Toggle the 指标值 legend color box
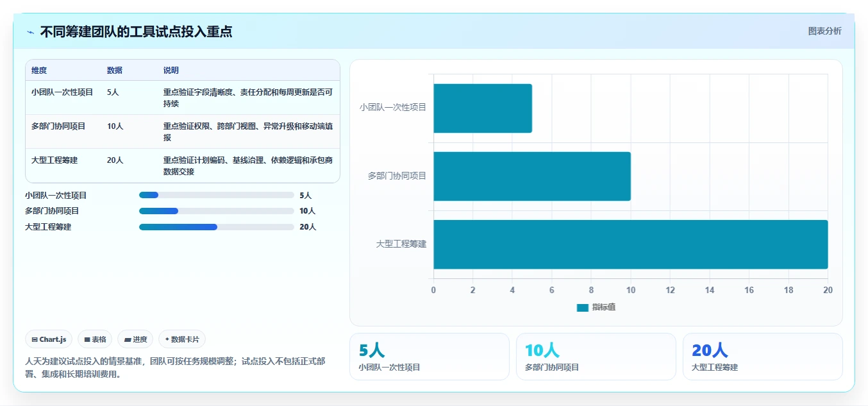This screenshot has height=406, width=868. point(582,308)
